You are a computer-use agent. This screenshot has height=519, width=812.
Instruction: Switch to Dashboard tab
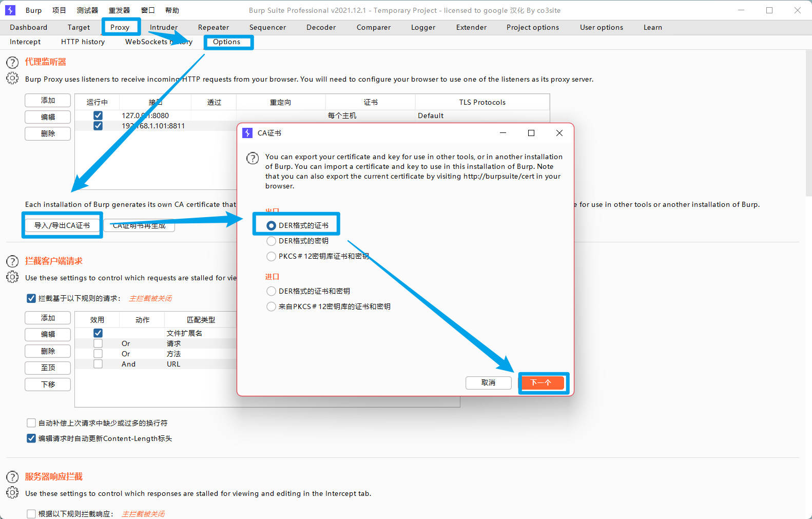28,27
